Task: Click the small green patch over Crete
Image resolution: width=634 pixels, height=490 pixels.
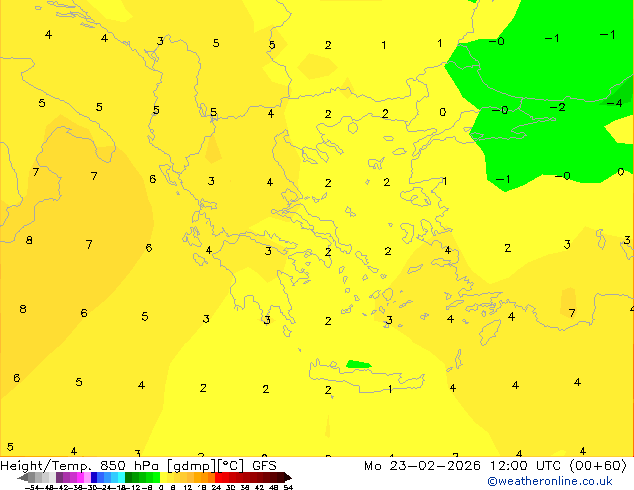Action: coord(358,364)
